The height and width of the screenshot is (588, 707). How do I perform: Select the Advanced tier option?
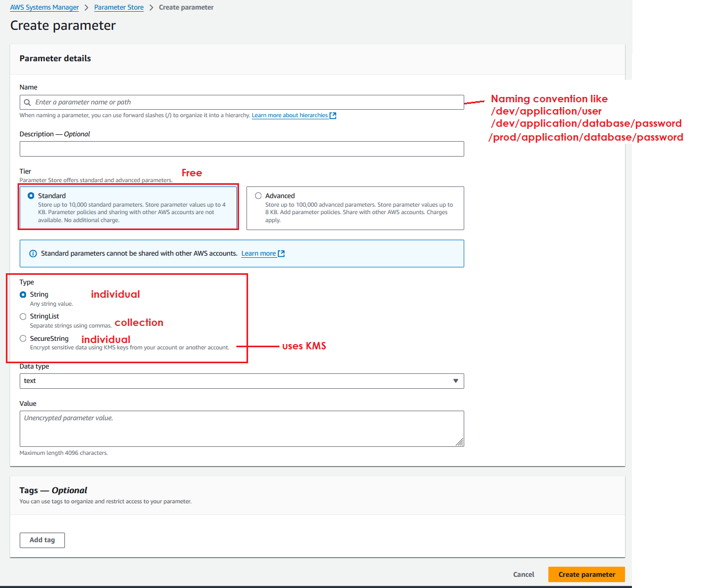pyautogui.click(x=258, y=196)
